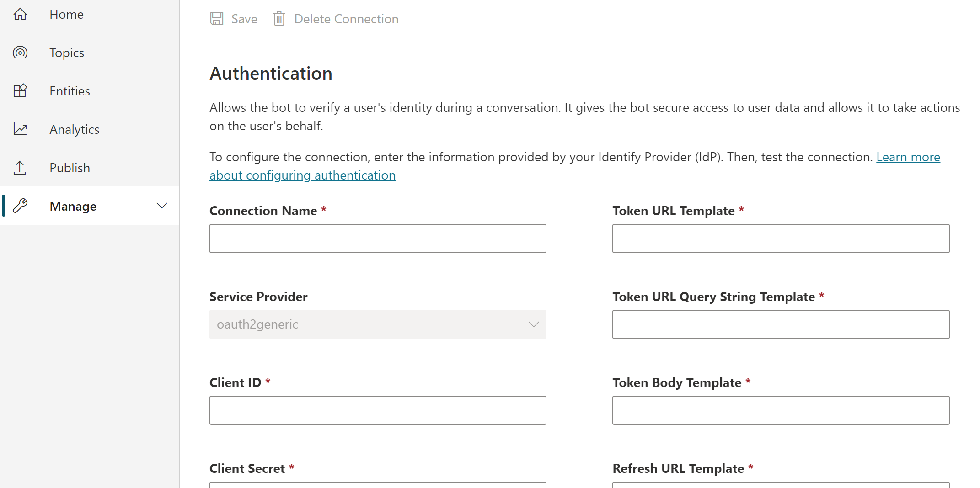Click the Analytics chart icon
This screenshot has height=488, width=980.
[20, 129]
